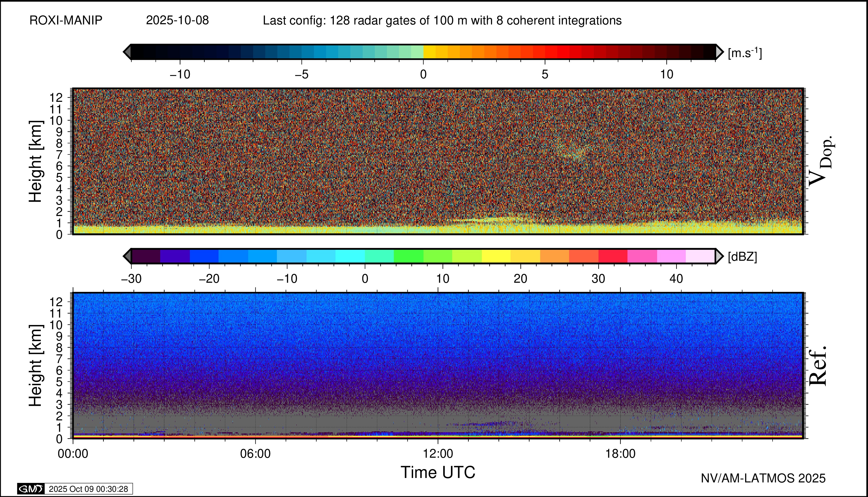Click the 00:00 time axis label

(73, 454)
